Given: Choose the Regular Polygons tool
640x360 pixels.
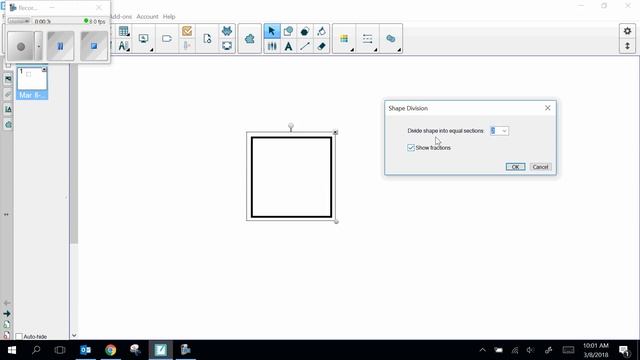Looking at the screenshot, I should click(304, 31).
